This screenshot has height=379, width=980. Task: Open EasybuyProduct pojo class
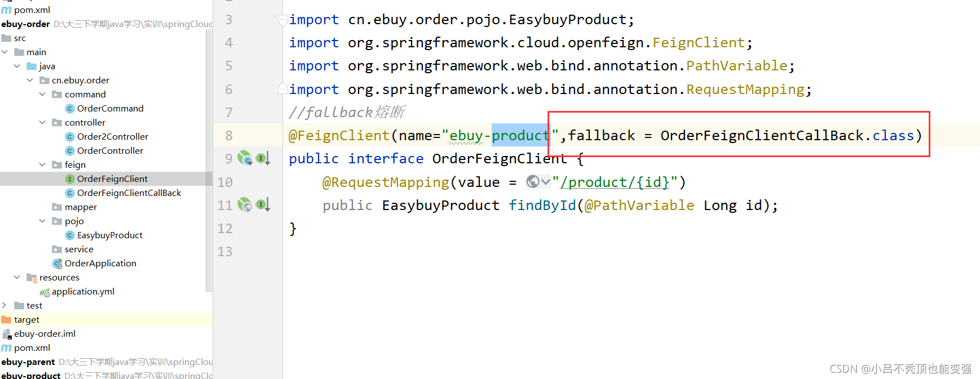(x=109, y=235)
